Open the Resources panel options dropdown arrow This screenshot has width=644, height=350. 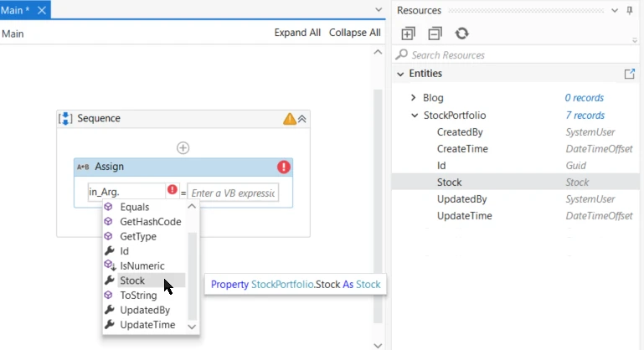[x=615, y=10]
